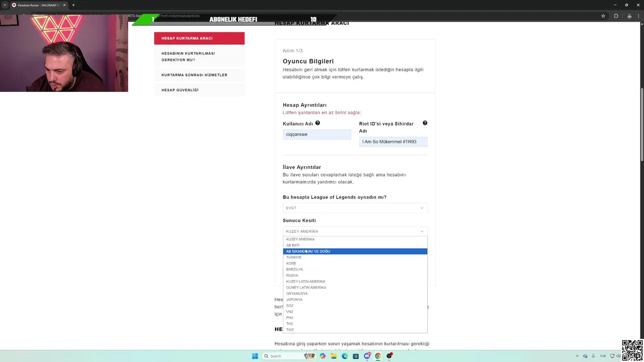Open File Explorer from the taskbar
Image resolution: width=644 pixels, height=362 pixels.
click(334, 356)
